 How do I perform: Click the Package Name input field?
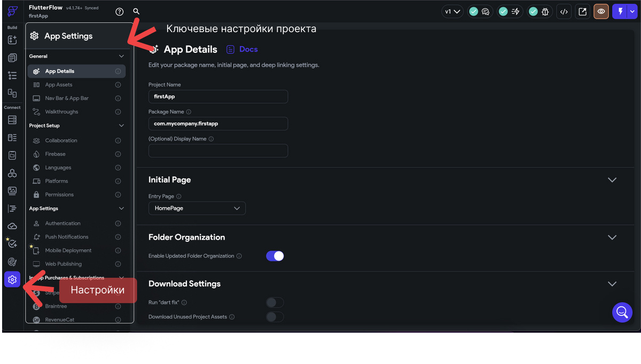point(218,123)
